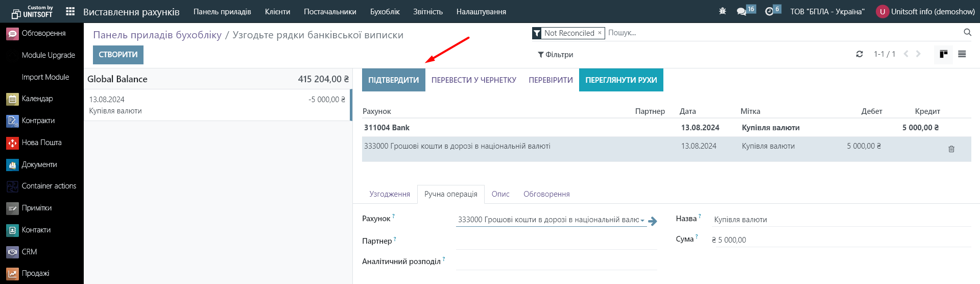Open the apps grid menu icon
Screen dimensions: 980x284
(x=70, y=11)
